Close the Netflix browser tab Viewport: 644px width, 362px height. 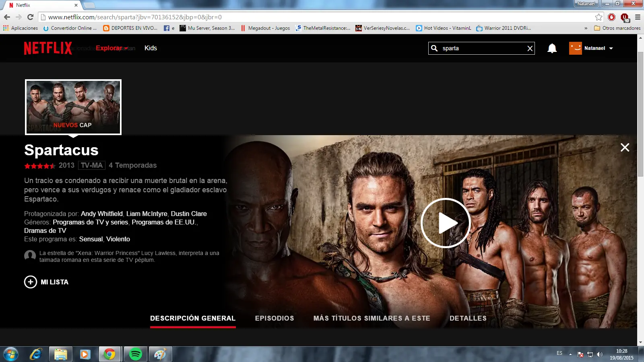click(76, 5)
